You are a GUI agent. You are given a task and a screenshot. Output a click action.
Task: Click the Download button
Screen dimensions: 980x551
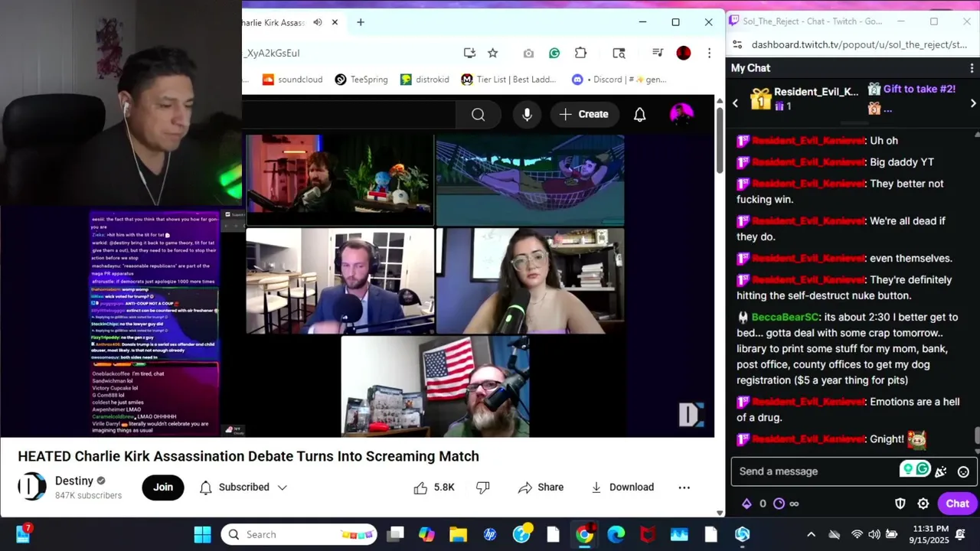pyautogui.click(x=622, y=487)
